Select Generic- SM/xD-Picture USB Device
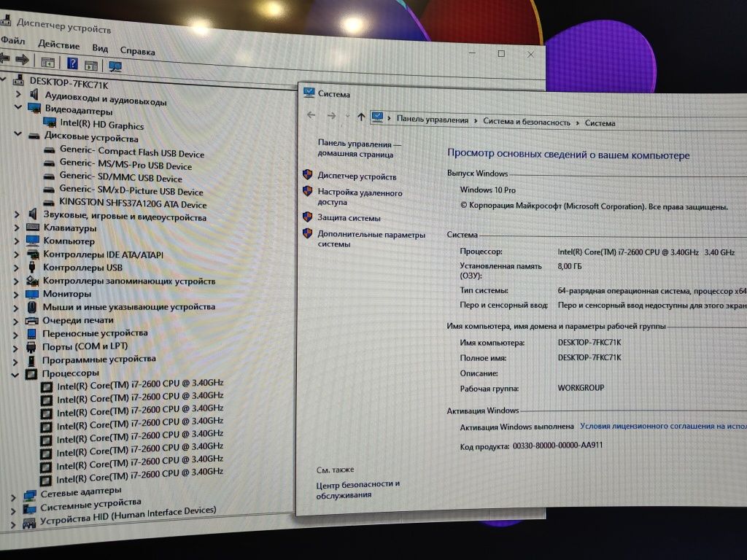This screenshot has width=747, height=560. [131, 190]
